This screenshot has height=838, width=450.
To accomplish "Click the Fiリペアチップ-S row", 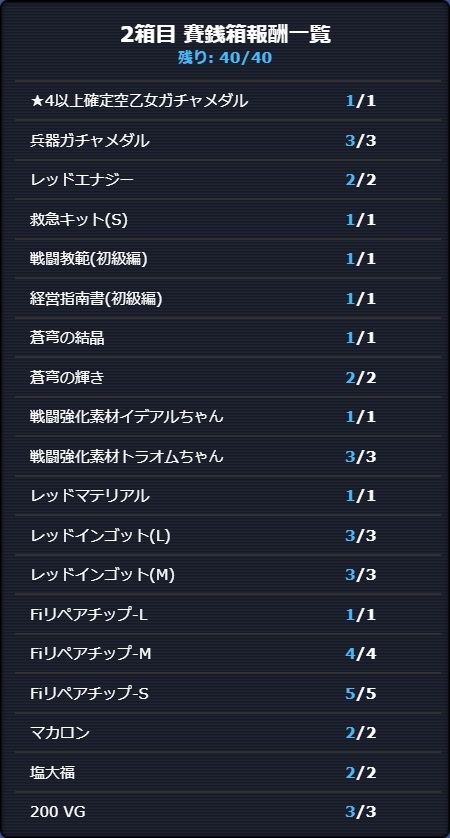I will point(228,693).
